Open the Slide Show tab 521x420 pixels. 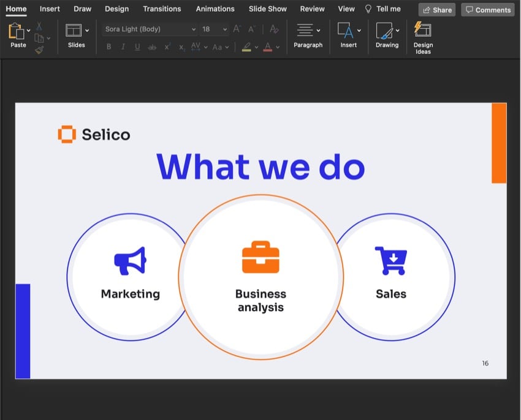point(267,9)
